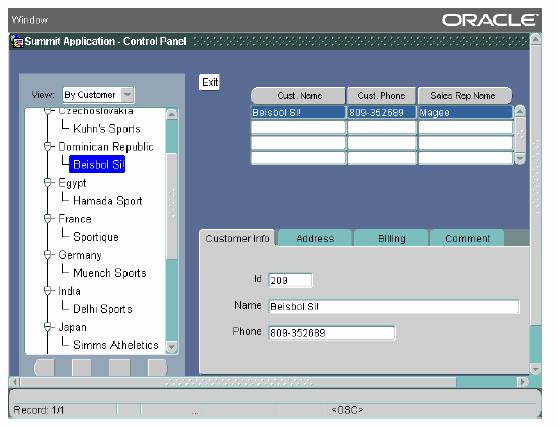The image size is (558, 427).
Task: Click the France country label
Action: tap(75, 218)
